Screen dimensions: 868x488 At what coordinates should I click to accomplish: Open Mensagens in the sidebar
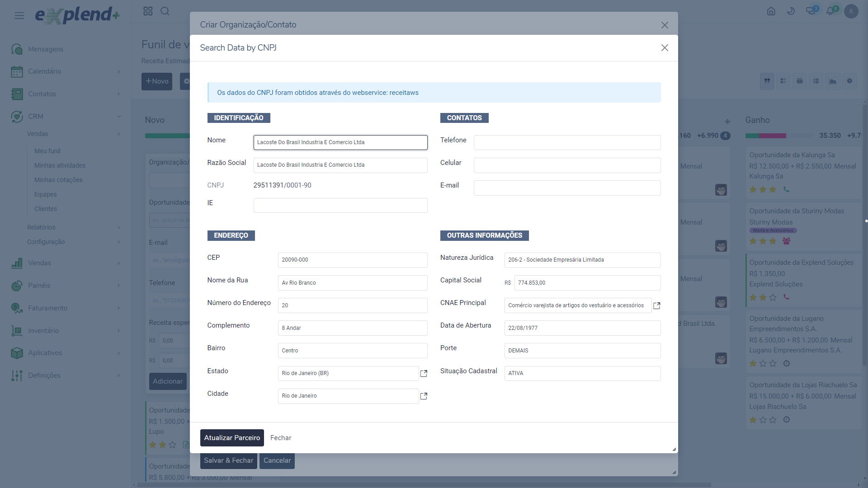tap(46, 49)
